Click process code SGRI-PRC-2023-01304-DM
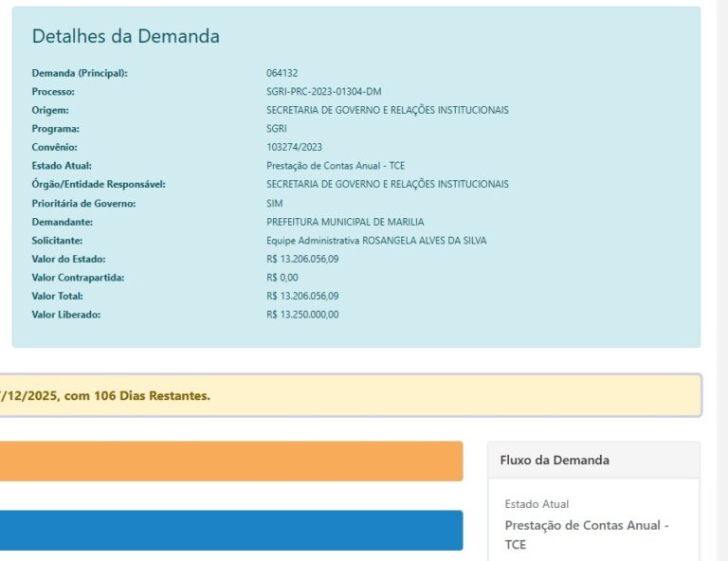The height and width of the screenshot is (561, 728). tap(323, 92)
